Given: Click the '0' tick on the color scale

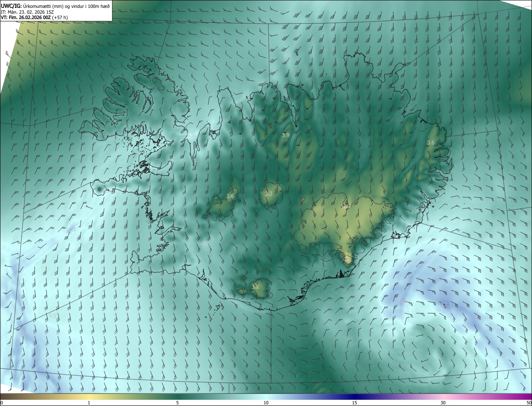Looking at the screenshot, I should pyautogui.click(x=2, y=403).
